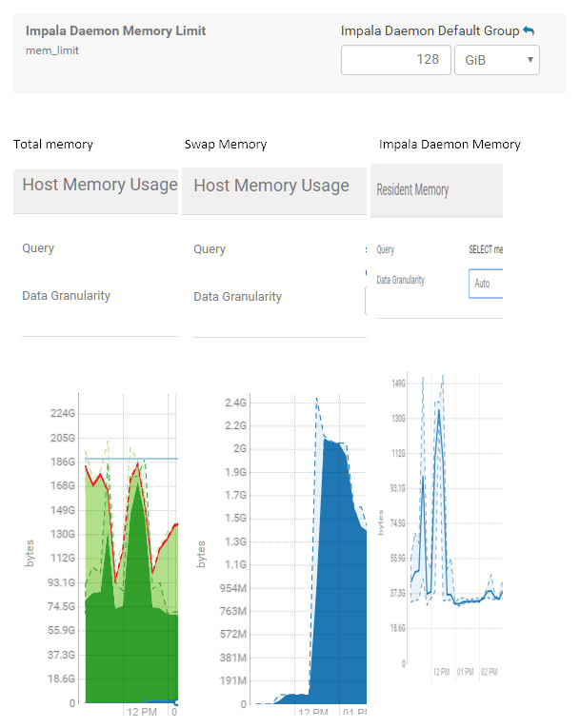Click Host Memory Usage title under Swap Memory

[271, 186]
